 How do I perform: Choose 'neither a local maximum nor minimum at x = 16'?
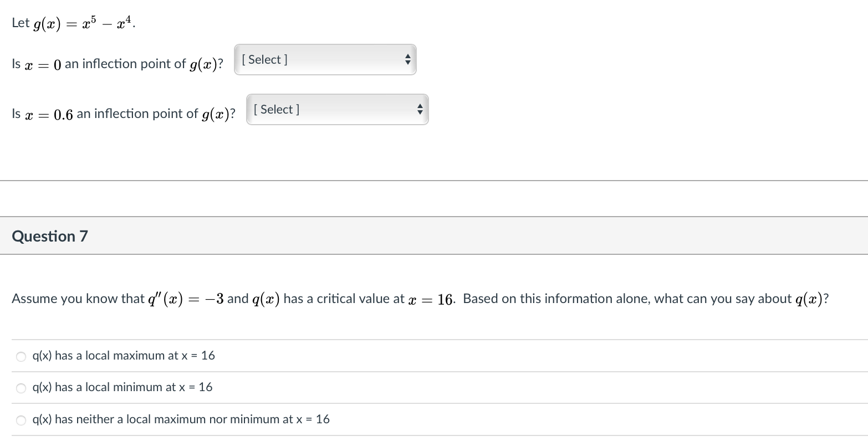click(181, 419)
